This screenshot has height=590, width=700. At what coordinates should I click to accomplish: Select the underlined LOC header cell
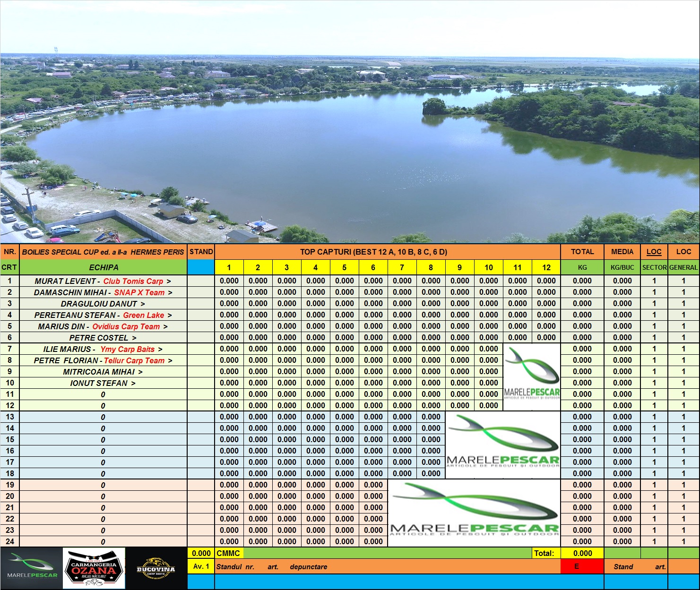tap(654, 252)
